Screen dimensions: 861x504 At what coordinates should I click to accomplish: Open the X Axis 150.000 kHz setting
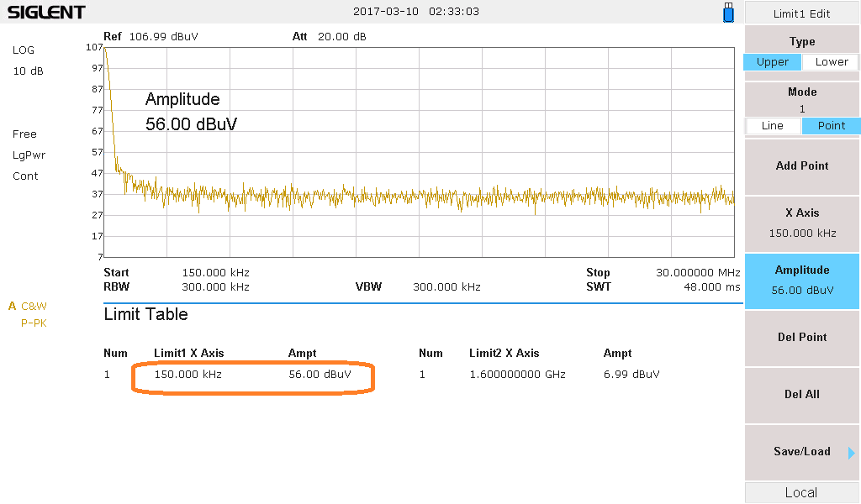point(802,223)
